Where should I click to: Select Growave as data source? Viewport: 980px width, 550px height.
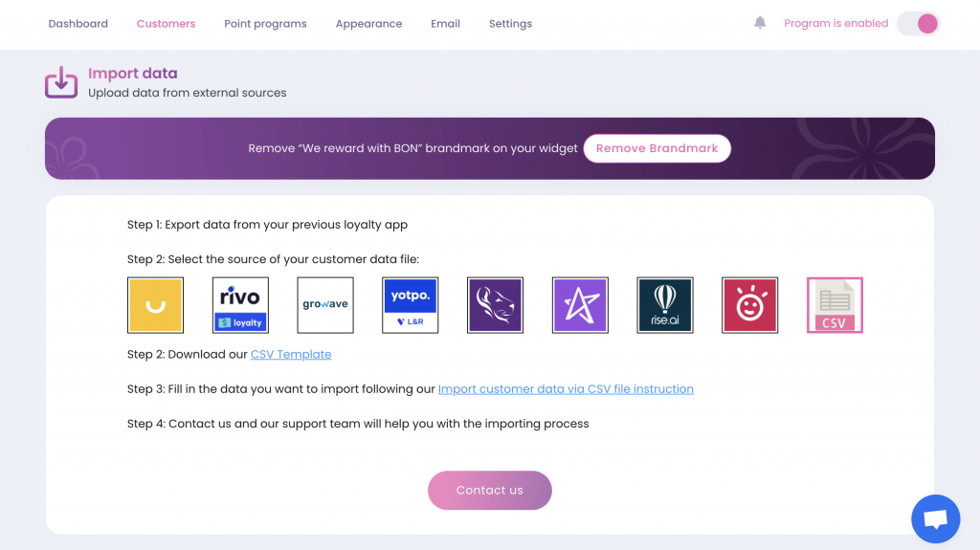tap(325, 305)
